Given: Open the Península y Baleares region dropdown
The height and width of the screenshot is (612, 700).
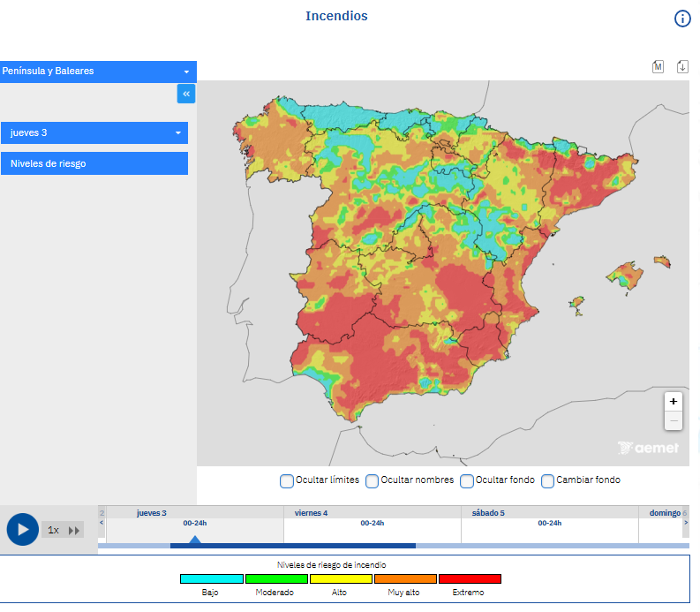Looking at the screenshot, I should [x=98, y=72].
